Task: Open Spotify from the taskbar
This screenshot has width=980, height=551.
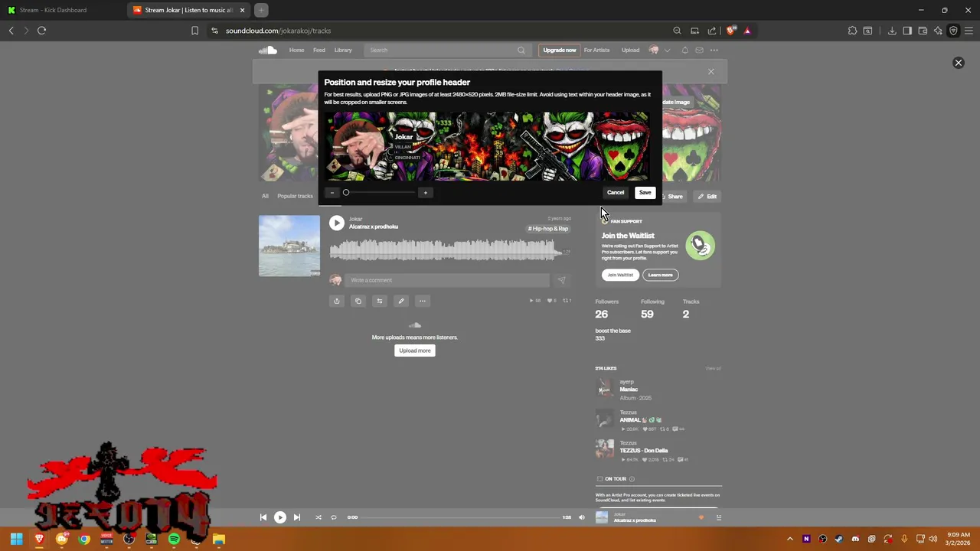Action: 174,540
